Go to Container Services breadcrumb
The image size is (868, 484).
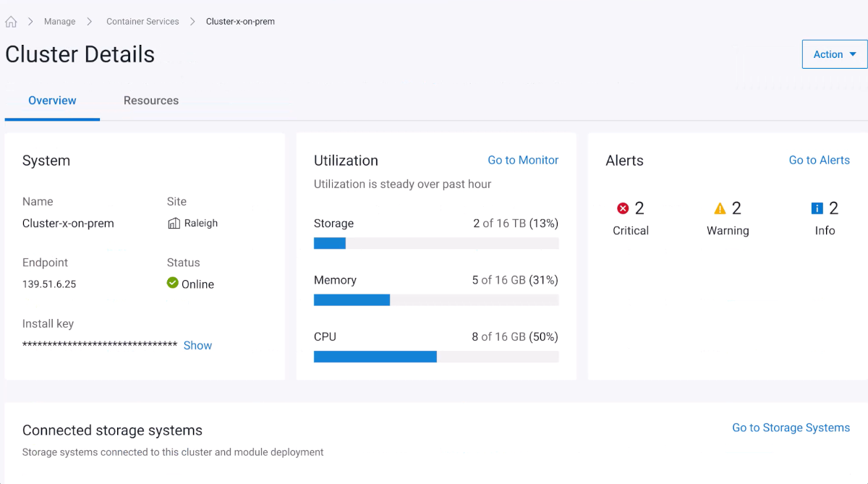click(x=142, y=22)
